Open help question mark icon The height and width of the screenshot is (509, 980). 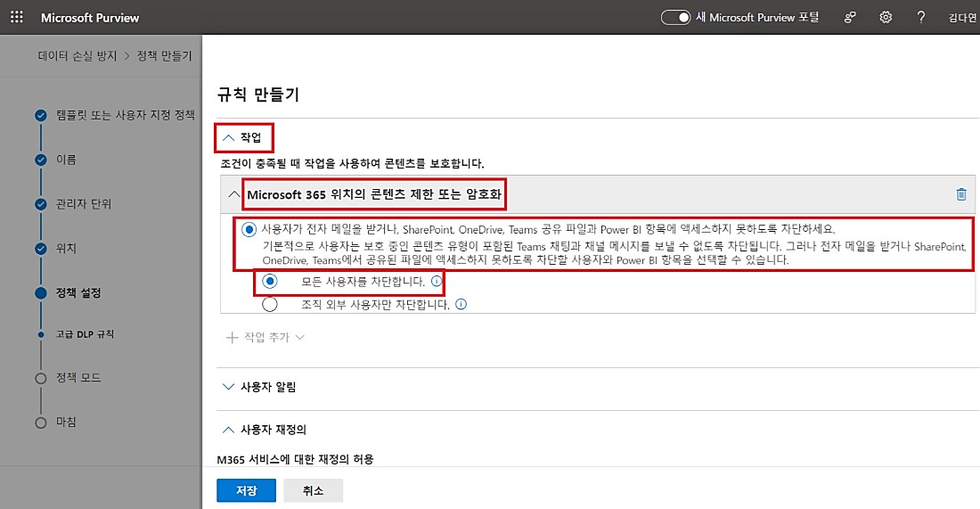coord(920,18)
